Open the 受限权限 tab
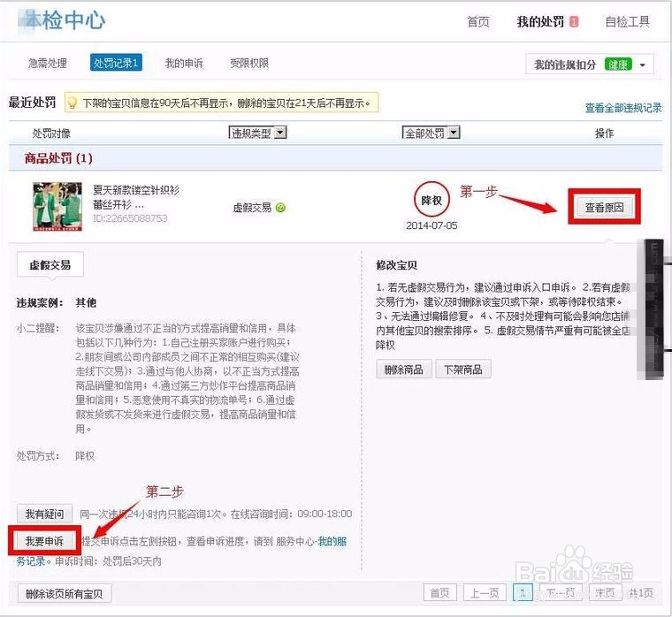Image resolution: width=672 pixels, height=617 pixels. coord(249,64)
